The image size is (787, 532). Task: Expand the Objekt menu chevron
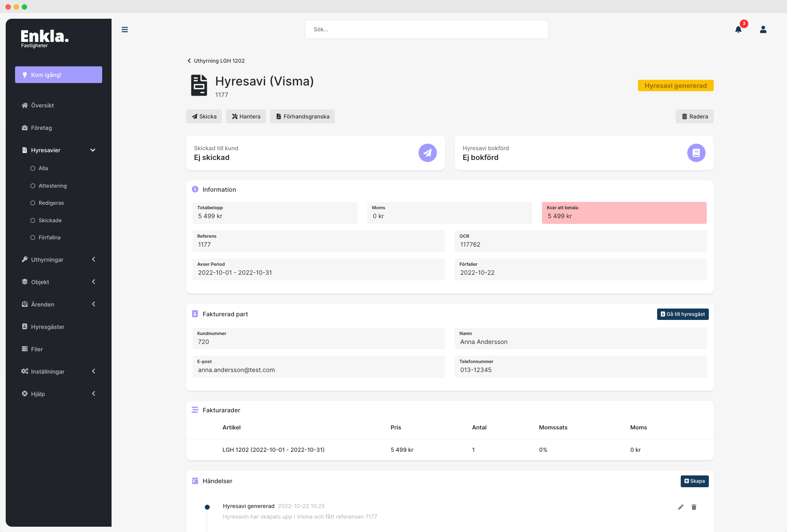point(94,282)
